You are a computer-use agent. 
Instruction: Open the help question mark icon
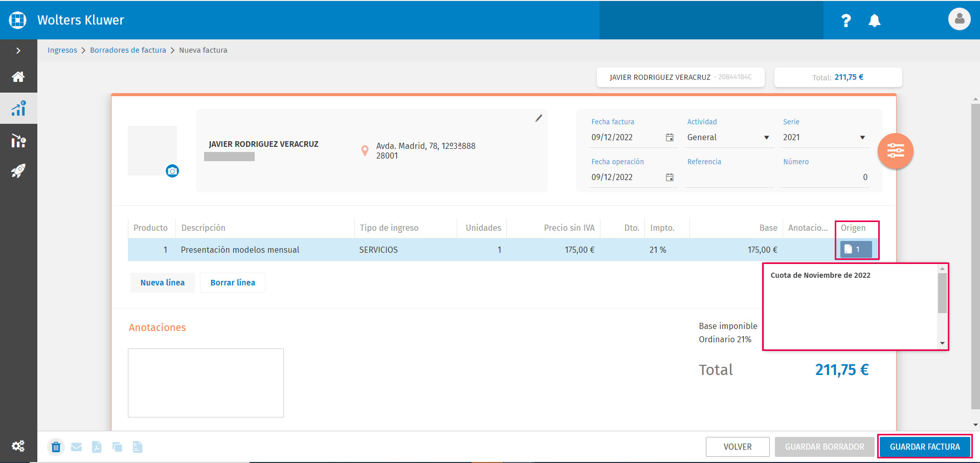pos(846,20)
